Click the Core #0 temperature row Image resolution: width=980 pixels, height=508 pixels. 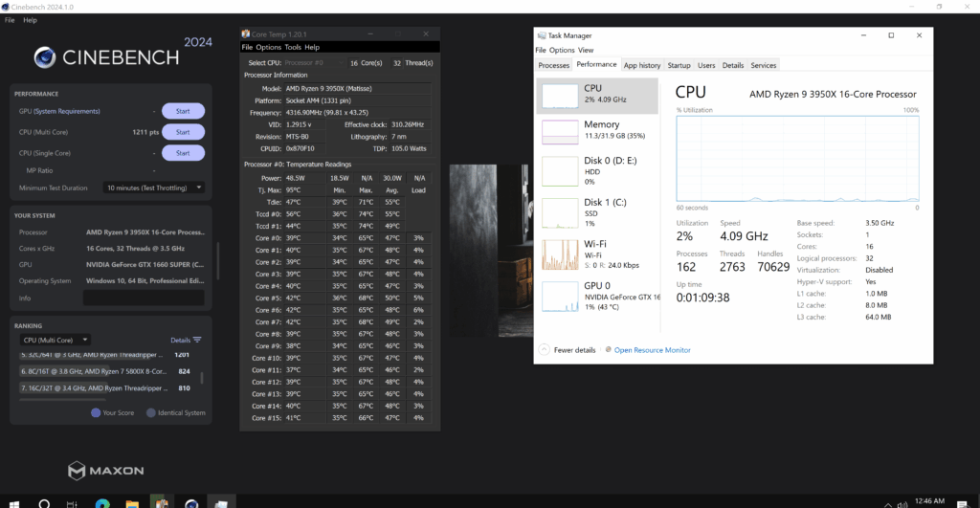point(340,238)
